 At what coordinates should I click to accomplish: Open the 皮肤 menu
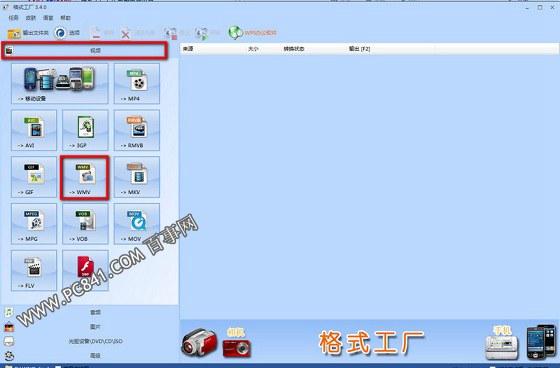(x=31, y=18)
